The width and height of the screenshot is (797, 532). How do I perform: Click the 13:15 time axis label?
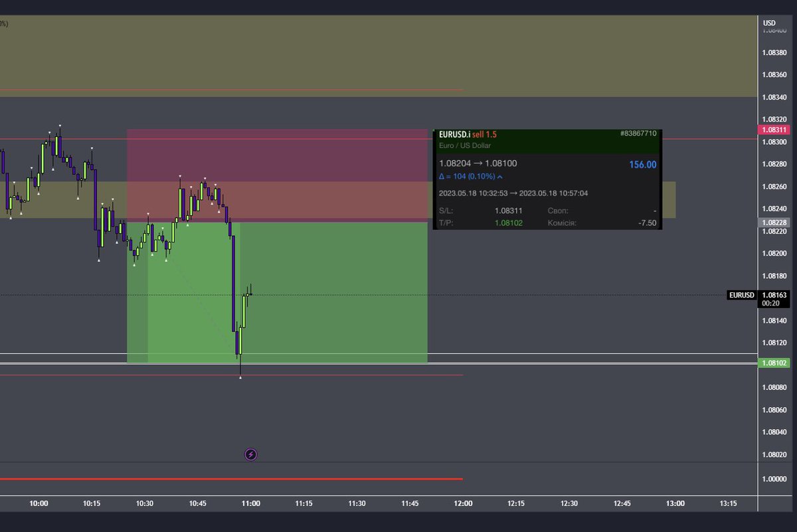point(729,503)
